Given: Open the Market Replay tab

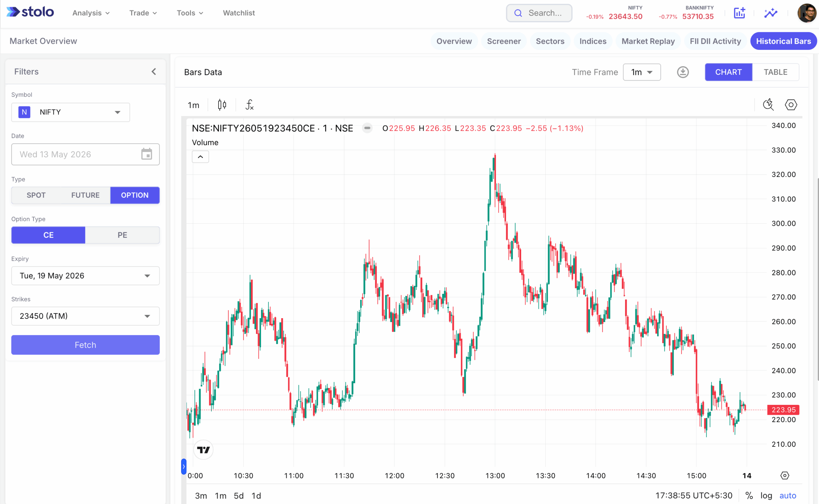Looking at the screenshot, I should 648,41.
